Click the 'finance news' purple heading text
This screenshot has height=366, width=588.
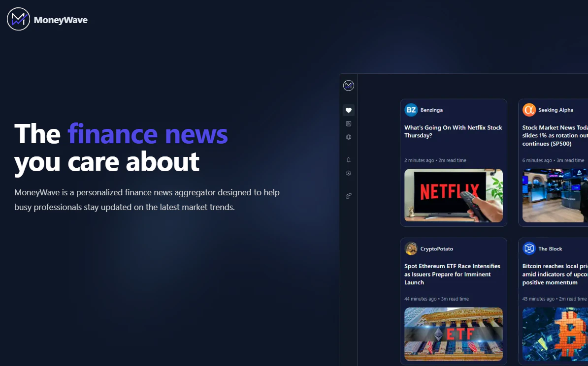click(x=148, y=134)
